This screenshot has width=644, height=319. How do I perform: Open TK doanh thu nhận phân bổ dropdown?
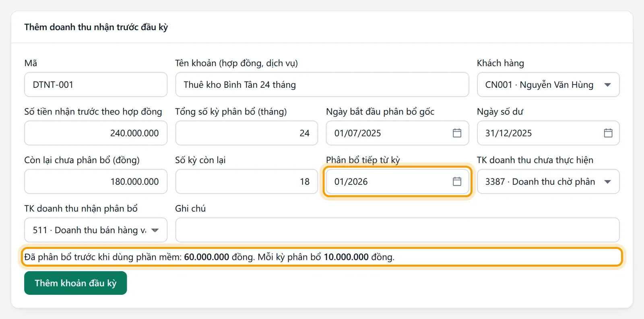[x=96, y=230]
